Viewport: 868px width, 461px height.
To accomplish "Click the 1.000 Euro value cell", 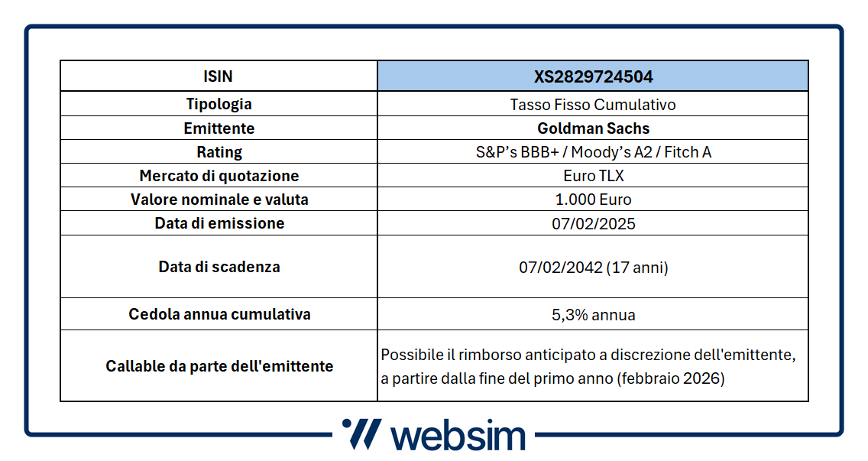I will [x=593, y=200].
